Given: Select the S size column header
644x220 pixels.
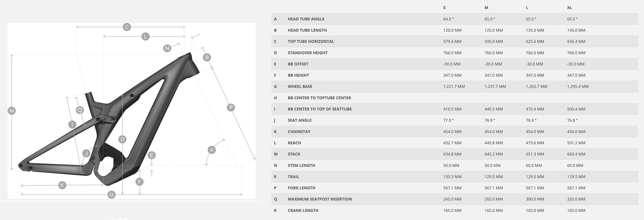Looking at the screenshot, I should click(444, 8).
